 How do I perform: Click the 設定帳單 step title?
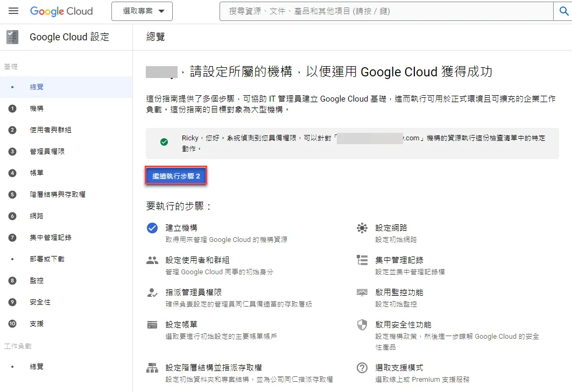pyautogui.click(x=181, y=325)
